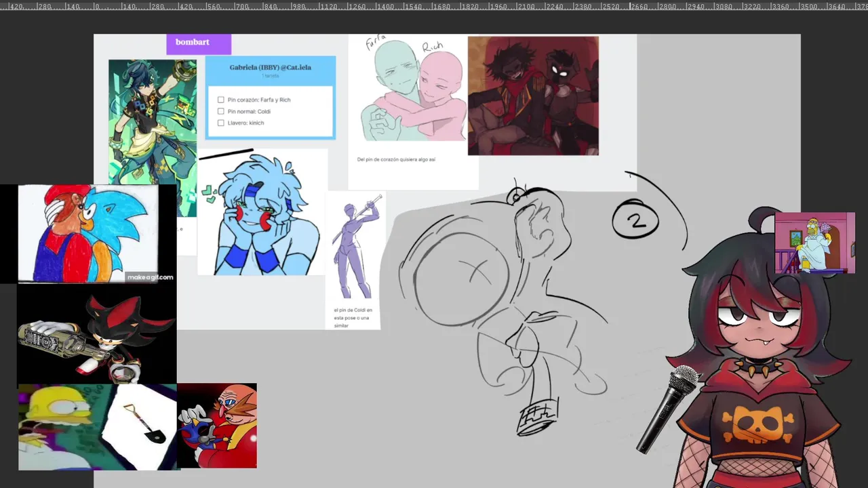Click the Homer with shovel image
Viewport: 868px width, 488px height.
point(98,427)
